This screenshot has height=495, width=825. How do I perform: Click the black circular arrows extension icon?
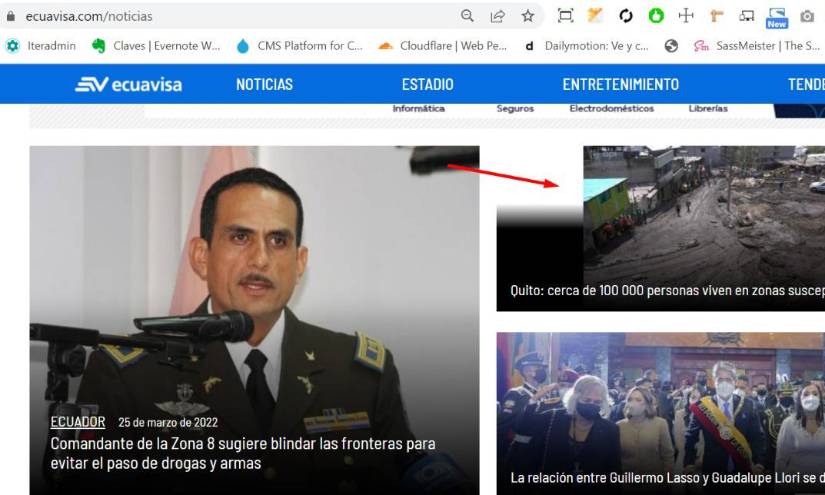pyautogui.click(x=626, y=16)
